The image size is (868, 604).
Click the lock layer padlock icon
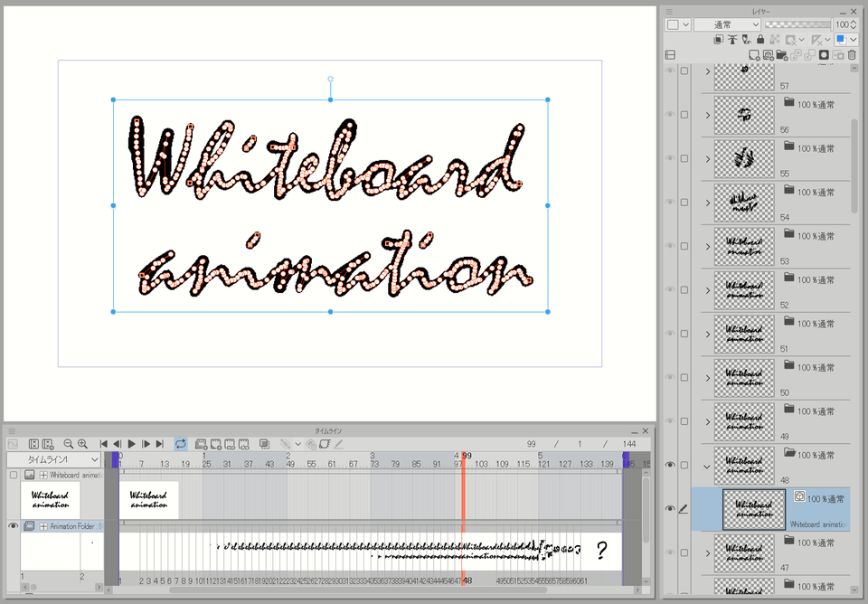760,39
